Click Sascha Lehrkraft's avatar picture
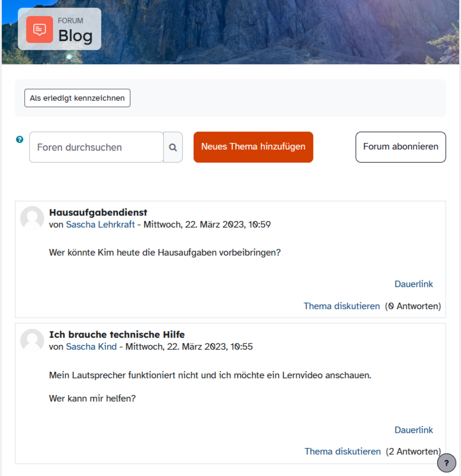Screen dimensions: 461x476 tap(32, 218)
